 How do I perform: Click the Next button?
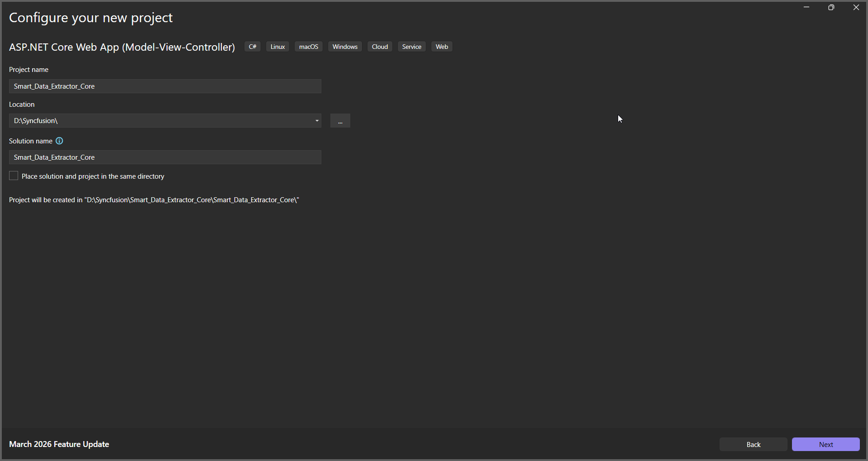click(825, 444)
